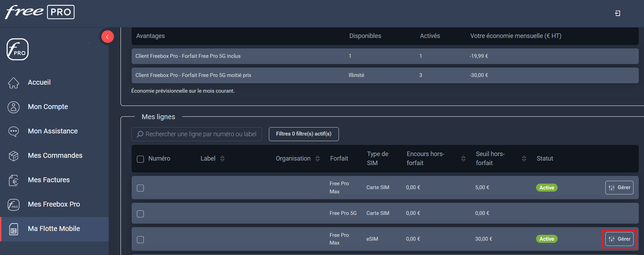
Task: Click the Mon Assistance chat bubble icon
Action: click(14, 131)
